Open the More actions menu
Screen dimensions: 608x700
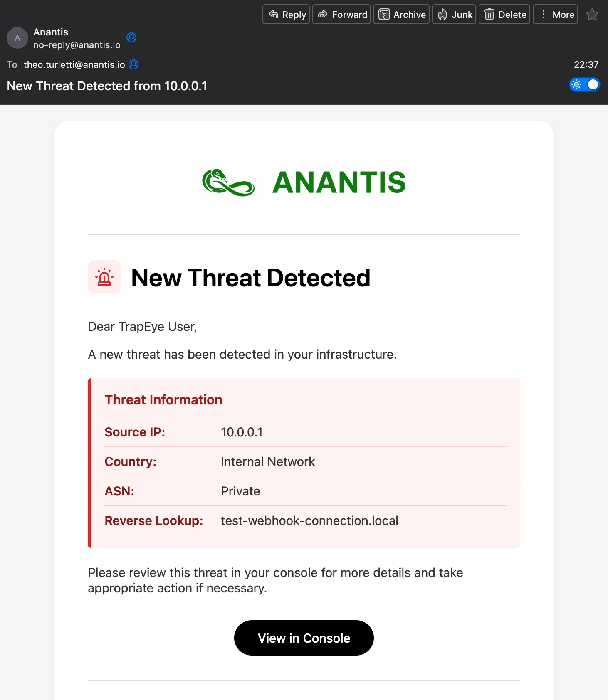555,15
